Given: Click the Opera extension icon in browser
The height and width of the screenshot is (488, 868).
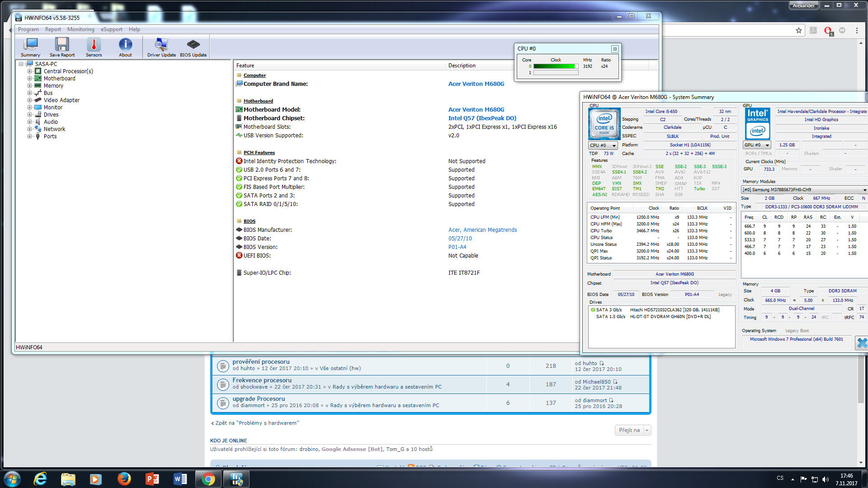Looking at the screenshot, I should (828, 31).
